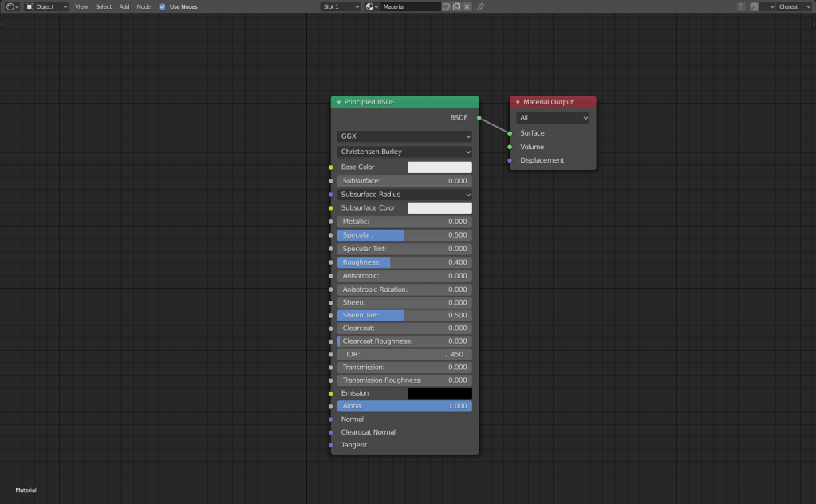Open the GGX distribution dropdown
816x504 pixels.
pyautogui.click(x=404, y=136)
